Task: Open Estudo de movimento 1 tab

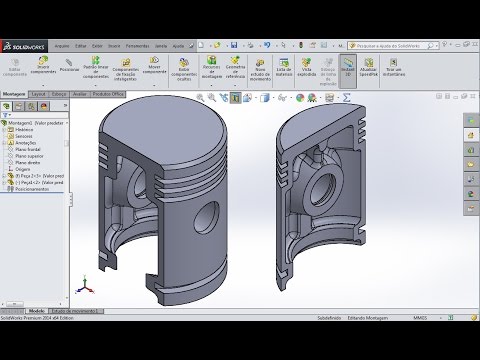Action: (75, 311)
